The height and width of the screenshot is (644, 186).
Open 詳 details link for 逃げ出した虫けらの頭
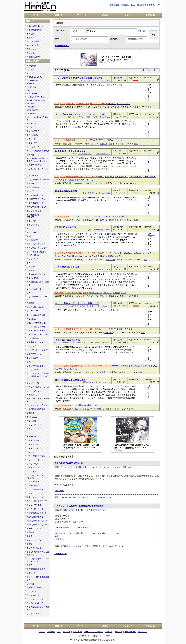[158, 193]
